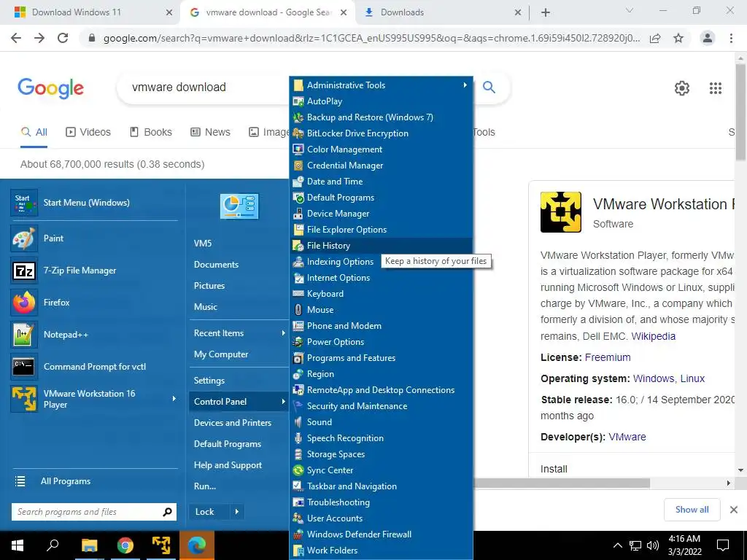Launch 7-Zip File Manager

pyautogui.click(x=94, y=271)
